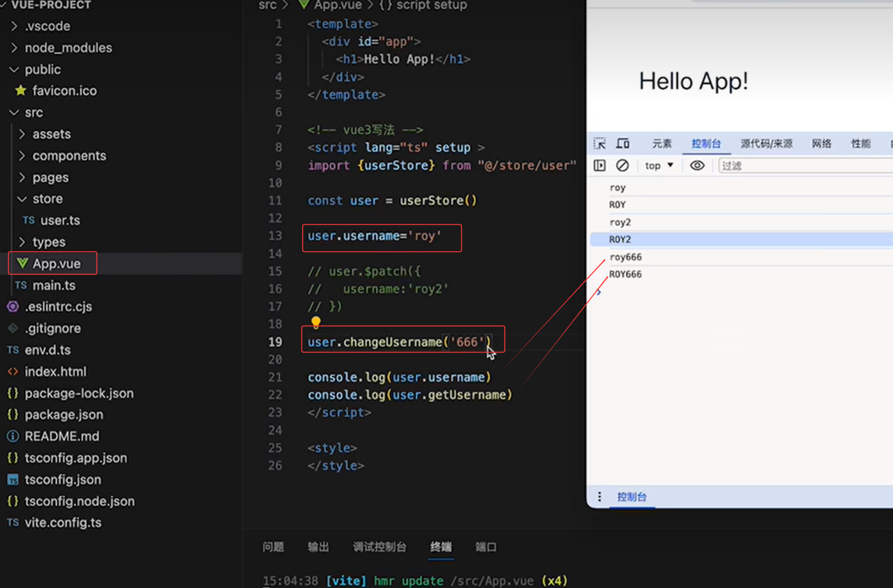Click the eye live expression icon
Viewport: 893px width, 588px height.
click(x=697, y=165)
